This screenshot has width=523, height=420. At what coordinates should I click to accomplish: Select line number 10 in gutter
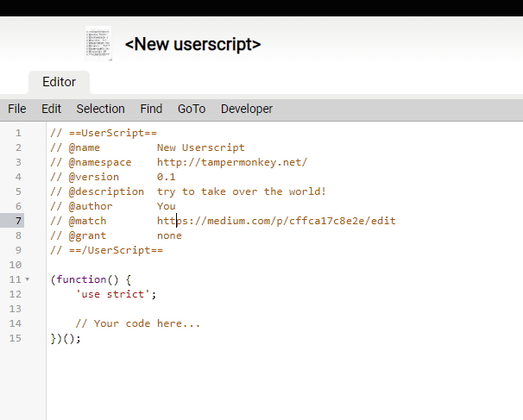tap(16, 265)
